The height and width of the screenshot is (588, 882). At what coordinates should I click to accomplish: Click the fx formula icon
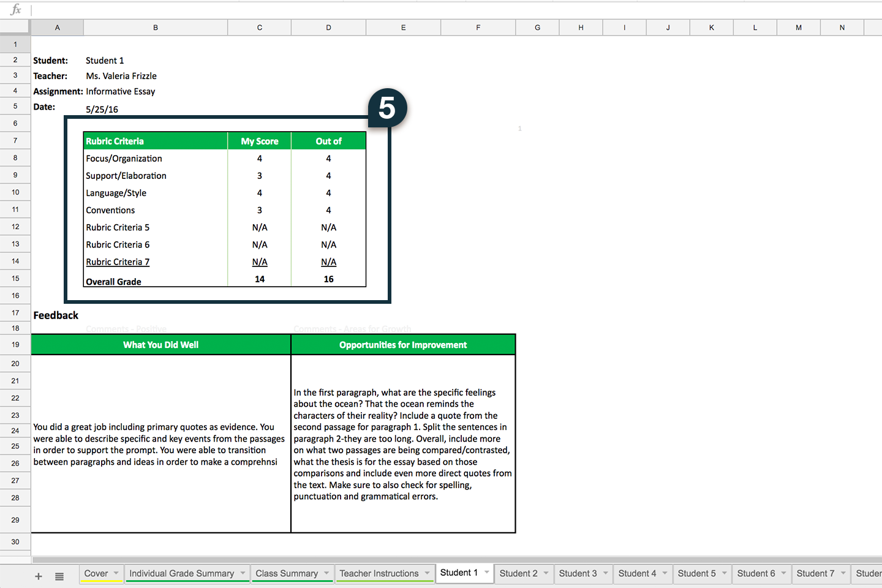point(16,9)
